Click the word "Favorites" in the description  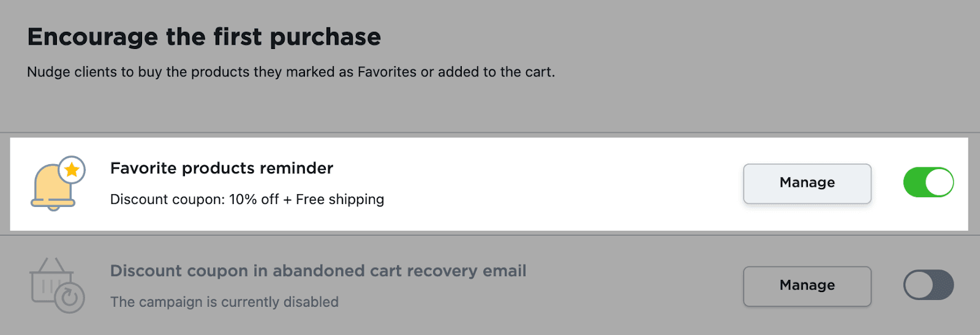pos(387,72)
